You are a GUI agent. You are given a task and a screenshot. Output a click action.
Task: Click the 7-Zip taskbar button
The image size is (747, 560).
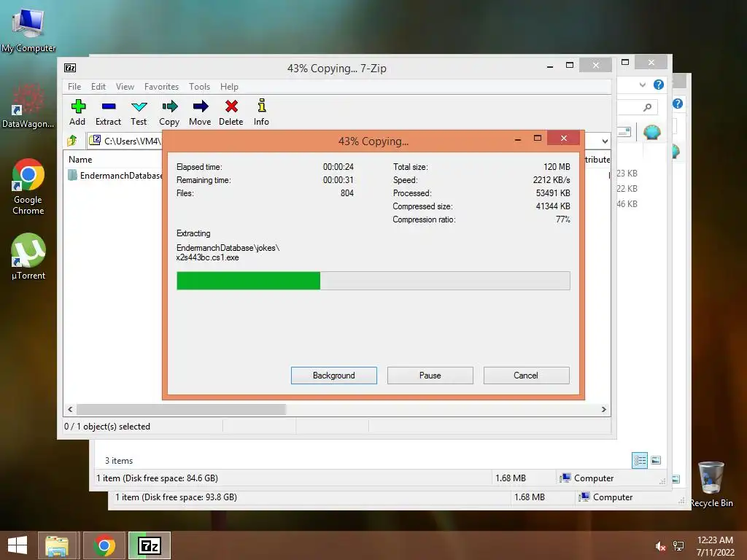[x=150, y=545]
